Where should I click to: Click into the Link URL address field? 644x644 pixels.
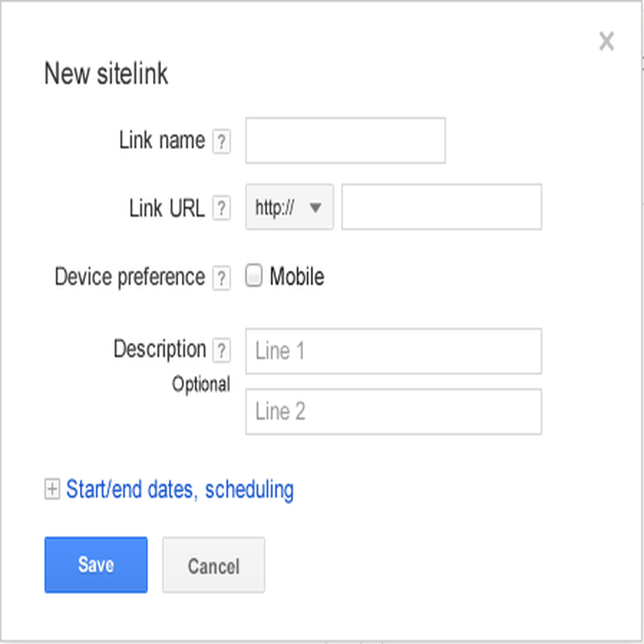pyautogui.click(x=441, y=207)
